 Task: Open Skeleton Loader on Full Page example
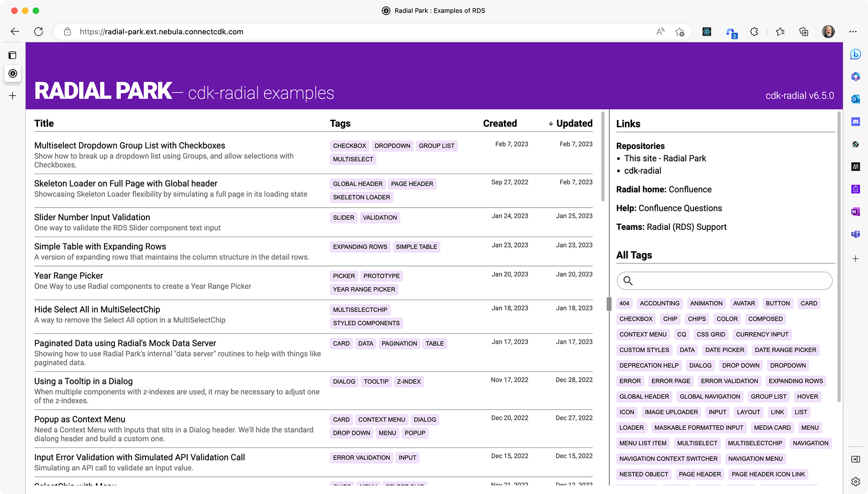[x=126, y=184]
